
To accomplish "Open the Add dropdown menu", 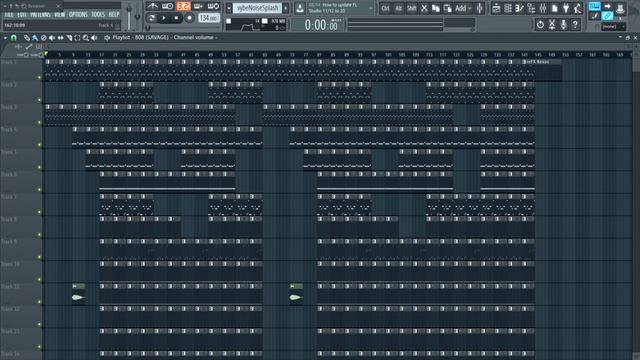I will coord(463,8).
